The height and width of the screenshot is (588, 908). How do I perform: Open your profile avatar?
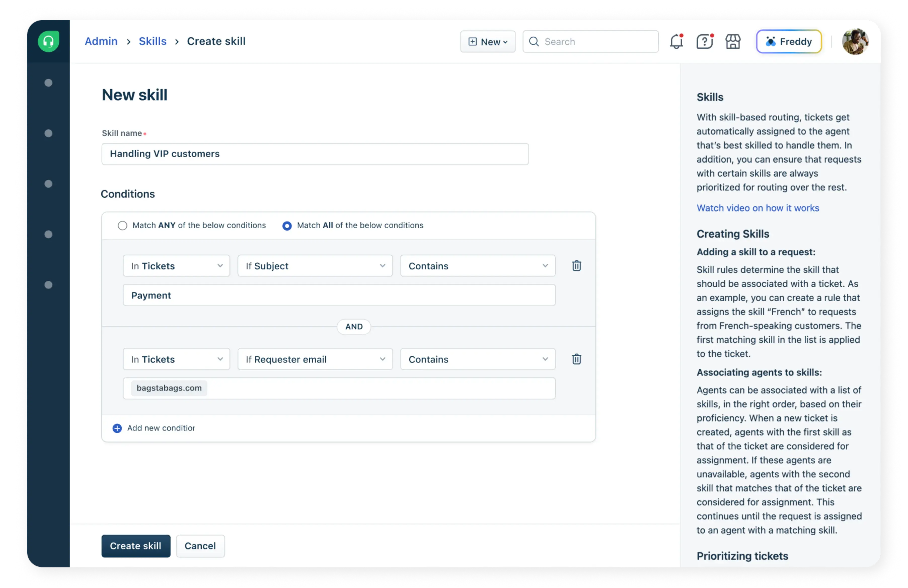tap(855, 41)
